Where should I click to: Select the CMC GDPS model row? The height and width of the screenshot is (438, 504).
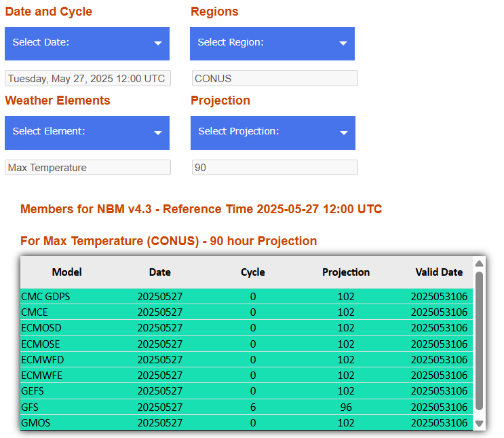246,296
